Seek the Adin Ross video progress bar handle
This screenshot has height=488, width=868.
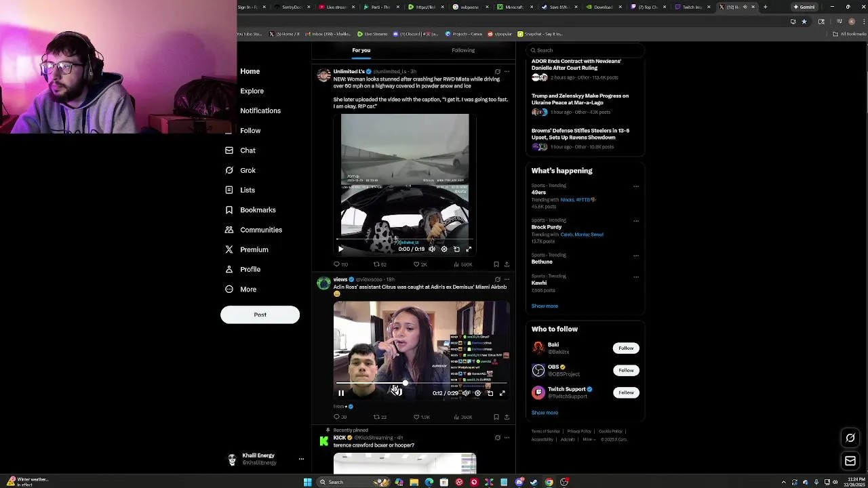pos(406,384)
